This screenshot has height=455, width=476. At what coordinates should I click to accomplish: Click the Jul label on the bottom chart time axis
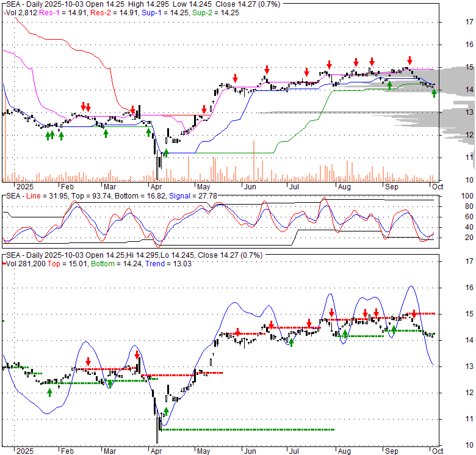pos(294,451)
